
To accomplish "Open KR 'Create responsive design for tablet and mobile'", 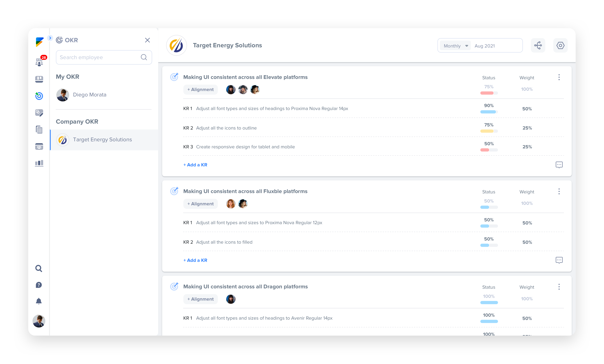I will point(245,147).
